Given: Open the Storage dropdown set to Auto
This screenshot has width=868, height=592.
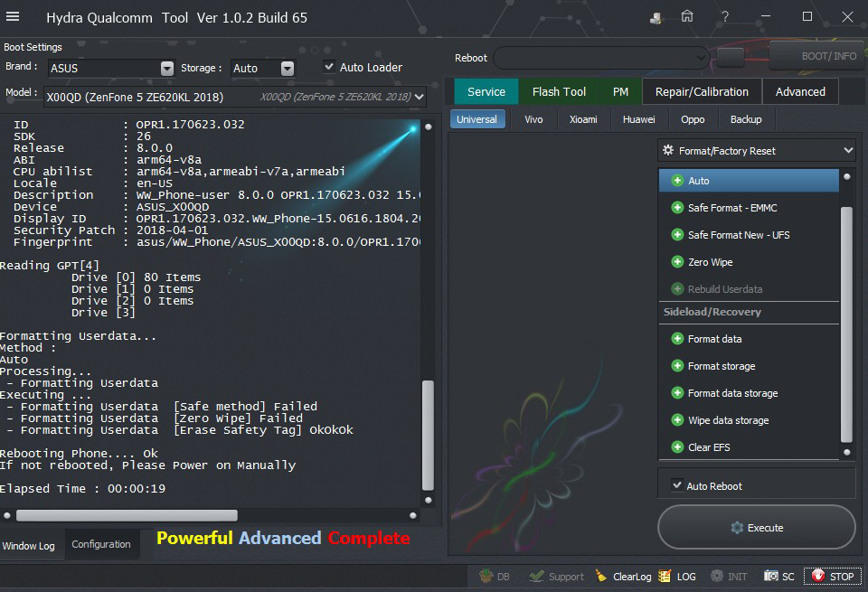Looking at the screenshot, I should tap(288, 69).
